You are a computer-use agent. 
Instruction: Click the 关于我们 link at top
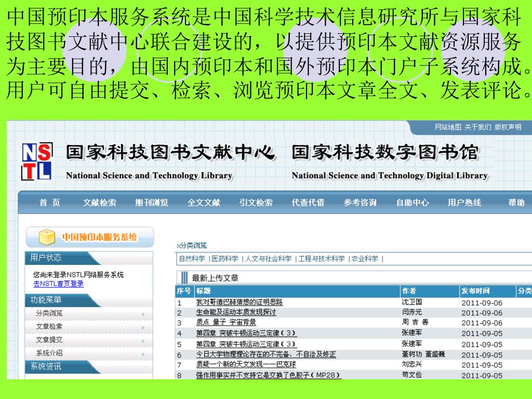(x=478, y=127)
